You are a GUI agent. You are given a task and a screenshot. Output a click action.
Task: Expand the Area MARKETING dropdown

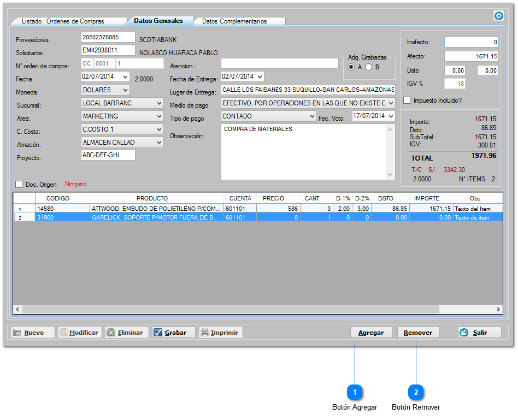coord(159,116)
